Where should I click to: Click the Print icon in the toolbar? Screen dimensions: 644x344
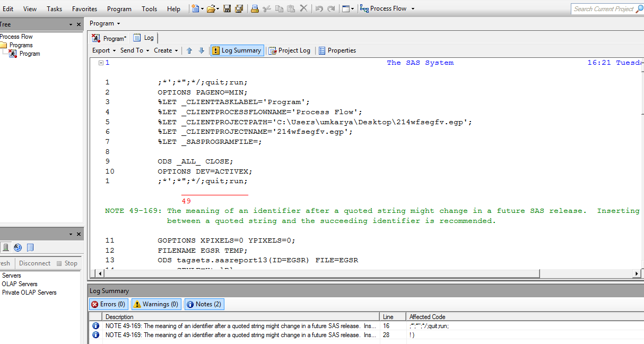(x=255, y=8)
